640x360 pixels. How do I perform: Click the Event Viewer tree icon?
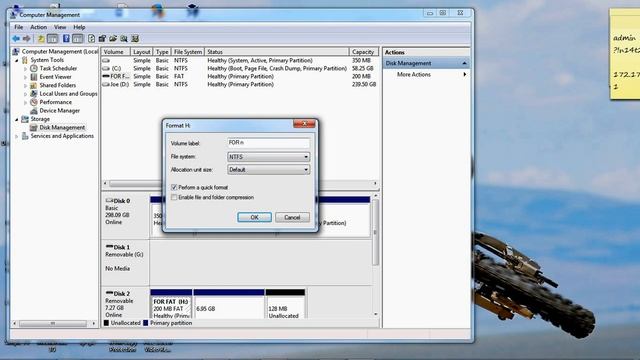34,77
